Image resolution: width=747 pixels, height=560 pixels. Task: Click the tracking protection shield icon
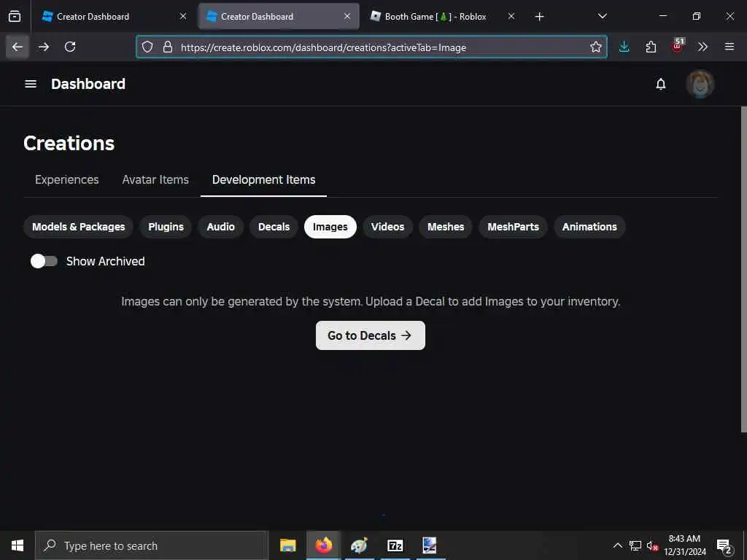(x=147, y=47)
